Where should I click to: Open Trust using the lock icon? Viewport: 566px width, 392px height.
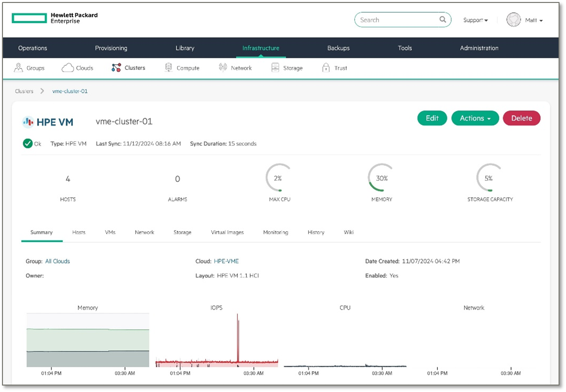[325, 67]
